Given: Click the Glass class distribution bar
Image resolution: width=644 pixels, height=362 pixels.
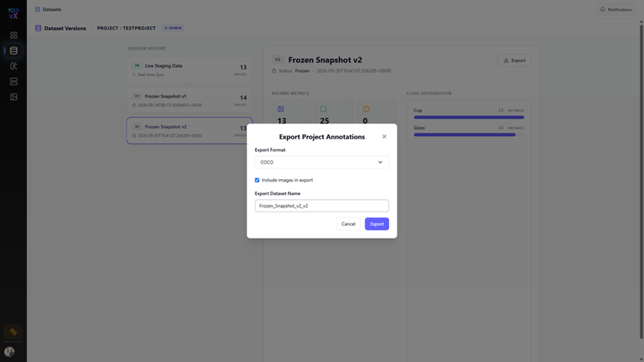Looking at the screenshot, I should click(468, 134).
